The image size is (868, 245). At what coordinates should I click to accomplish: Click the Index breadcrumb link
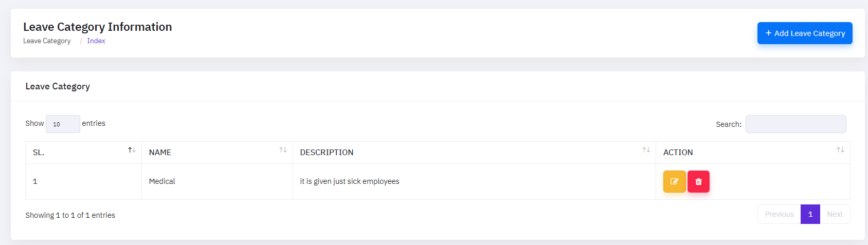(x=96, y=41)
